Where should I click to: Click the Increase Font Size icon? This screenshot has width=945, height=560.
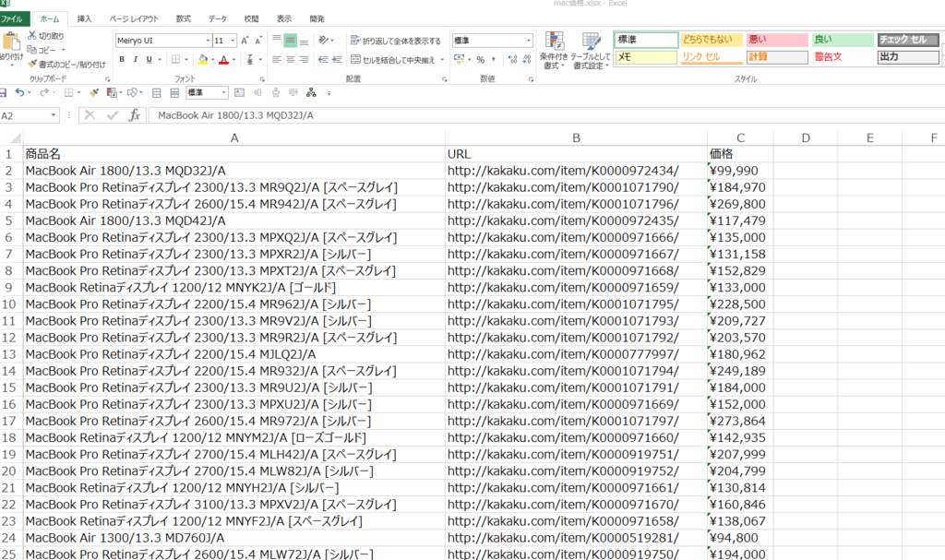245,41
